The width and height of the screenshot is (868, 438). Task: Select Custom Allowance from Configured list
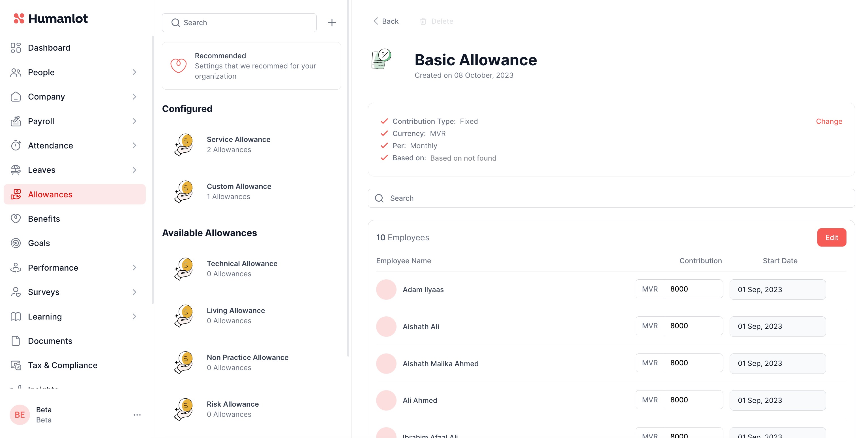coord(239,191)
